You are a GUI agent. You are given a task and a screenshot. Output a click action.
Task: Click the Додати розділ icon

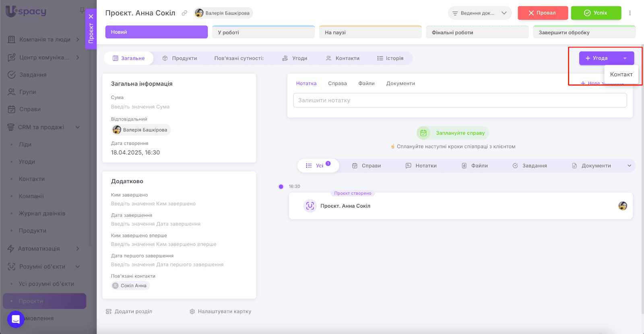(x=109, y=311)
